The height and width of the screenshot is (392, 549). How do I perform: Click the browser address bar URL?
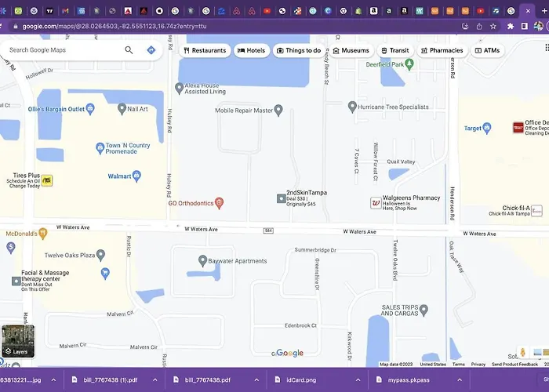click(x=115, y=26)
